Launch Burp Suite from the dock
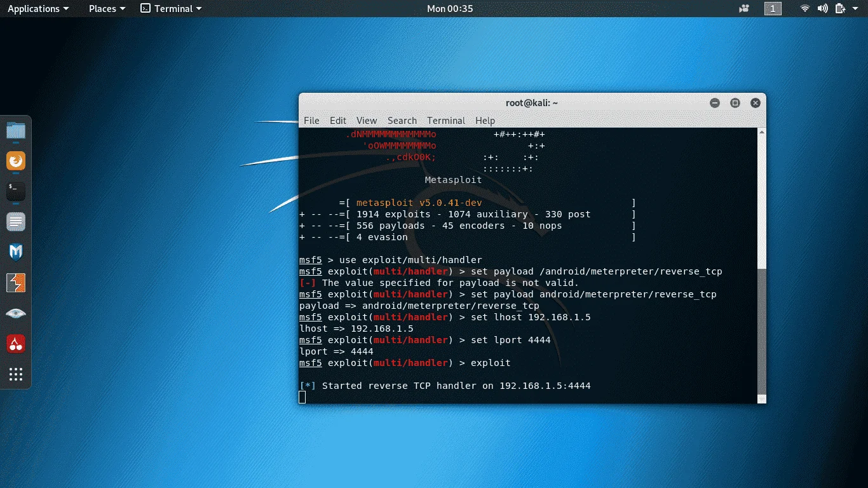 coord(16,283)
